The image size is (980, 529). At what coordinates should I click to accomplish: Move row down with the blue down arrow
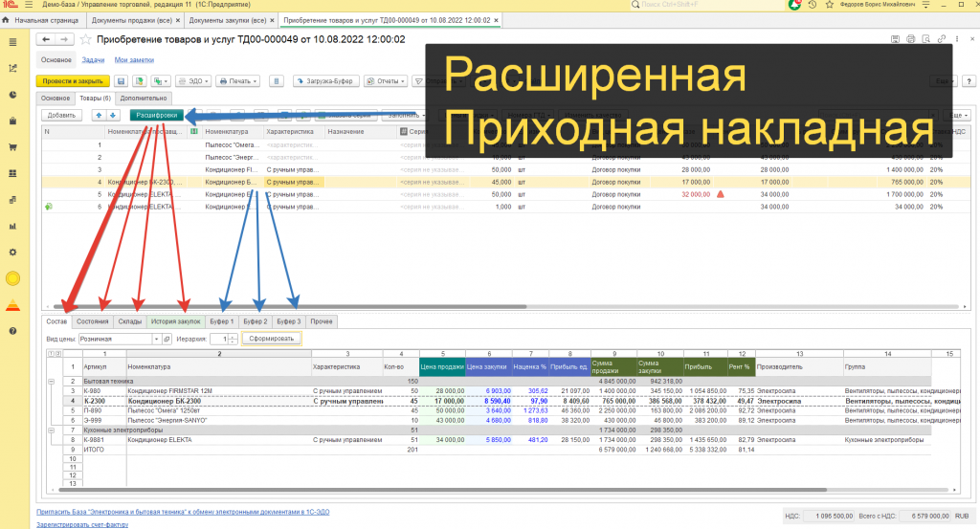click(113, 115)
